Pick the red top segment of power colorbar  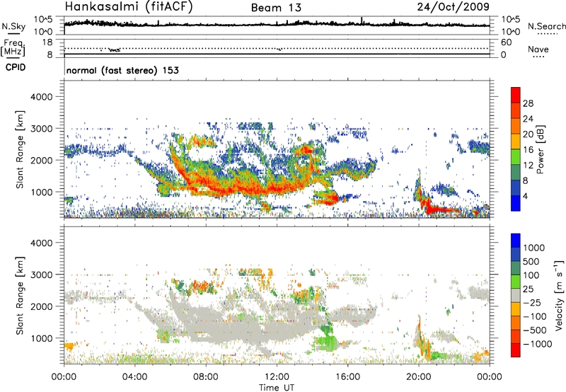(x=516, y=96)
